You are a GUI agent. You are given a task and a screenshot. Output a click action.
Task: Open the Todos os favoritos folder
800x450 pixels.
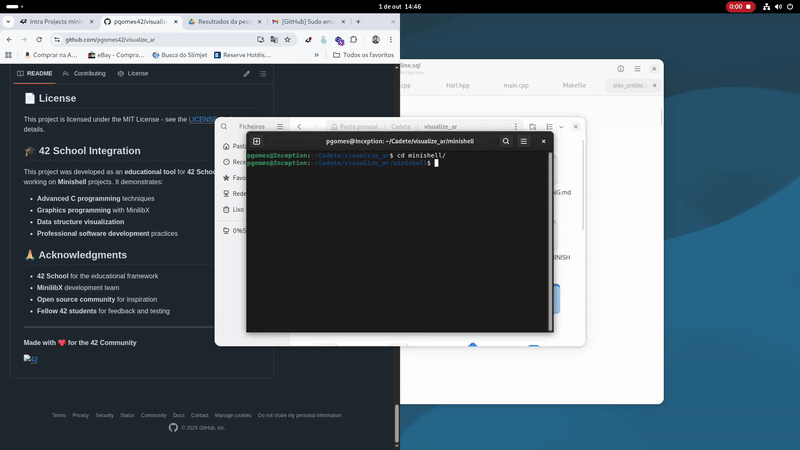[363, 55]
